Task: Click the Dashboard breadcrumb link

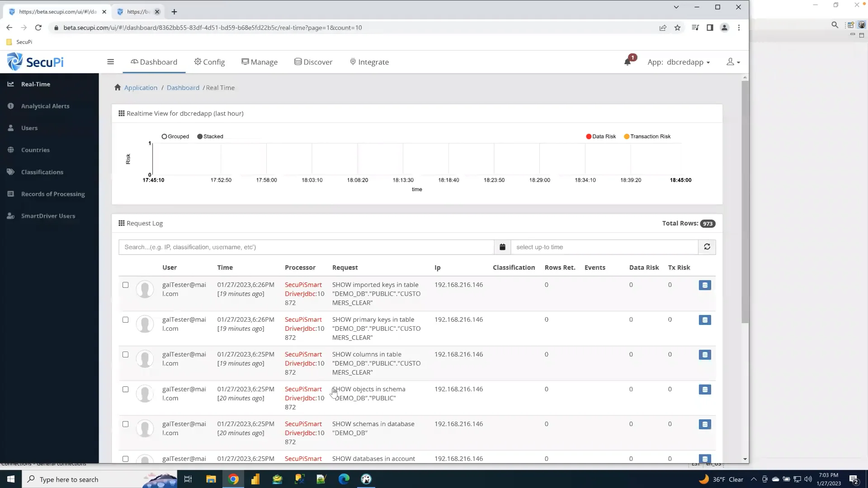Action: coord(183,87)
